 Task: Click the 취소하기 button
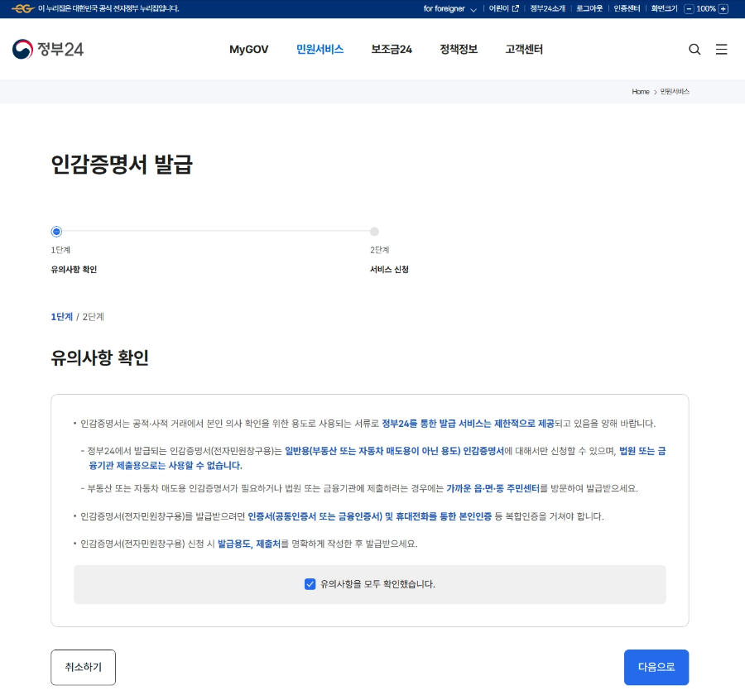(x=83, y=667)
